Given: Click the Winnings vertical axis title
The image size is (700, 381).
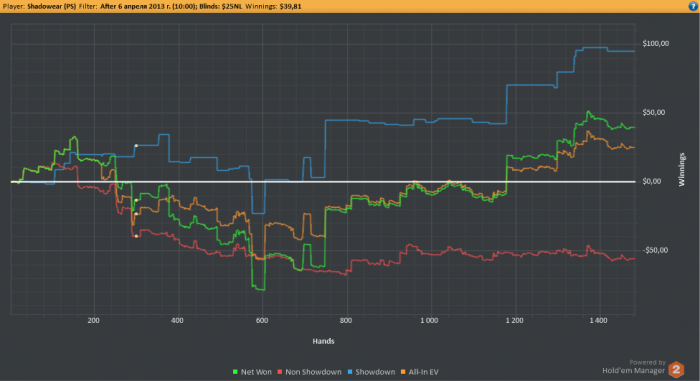Looking at the screenshot, I should point(682,169).
